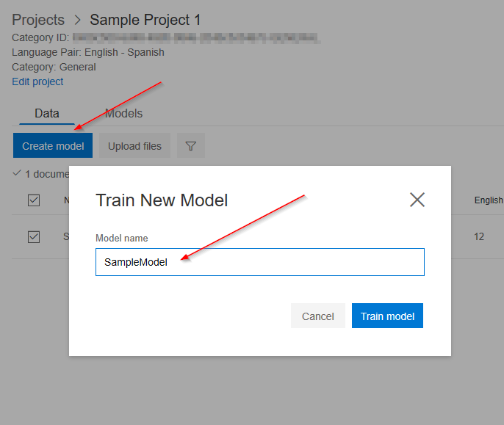
Task: Click the sentence count 12 cell
Action: coord(479,236)
